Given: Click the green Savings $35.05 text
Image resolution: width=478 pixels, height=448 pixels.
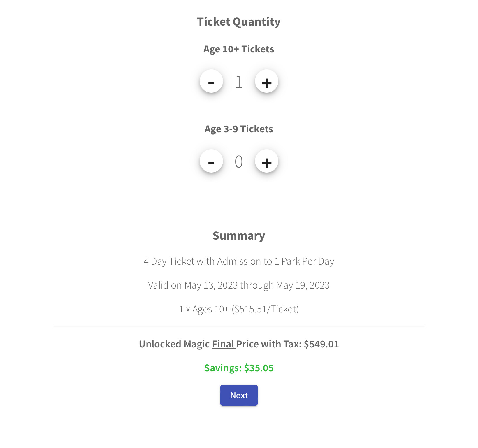Looking at the screenshot, I should pyautogui.click(x=239, y=368).
